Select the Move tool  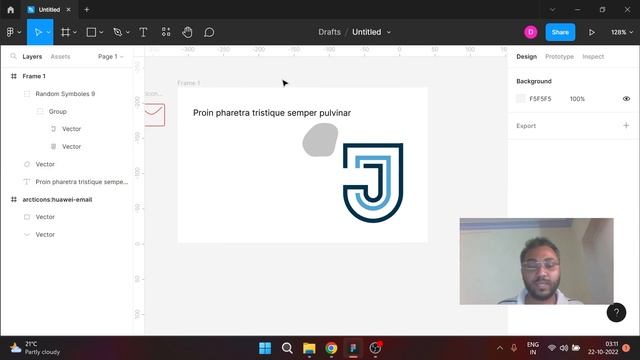coord(38,32)
